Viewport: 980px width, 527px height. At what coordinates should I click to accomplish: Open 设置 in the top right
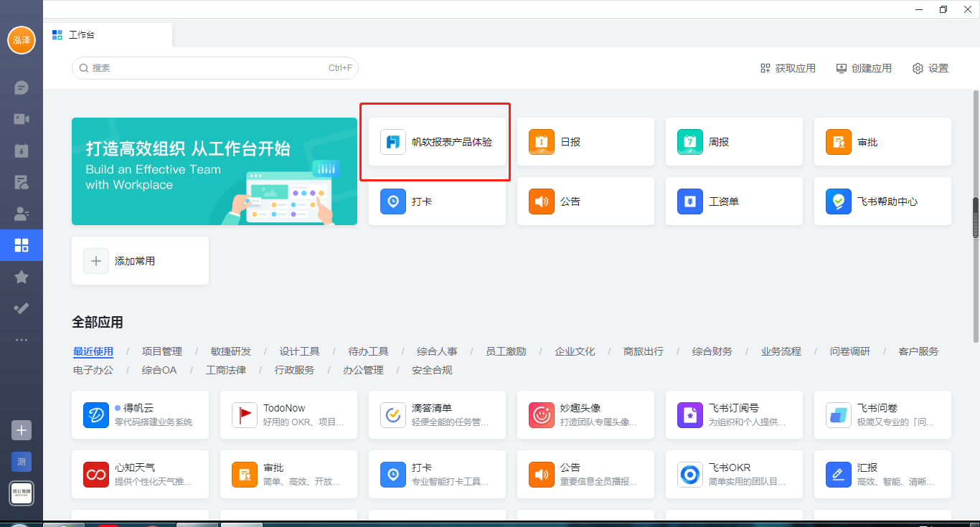[x=930, y=68]
